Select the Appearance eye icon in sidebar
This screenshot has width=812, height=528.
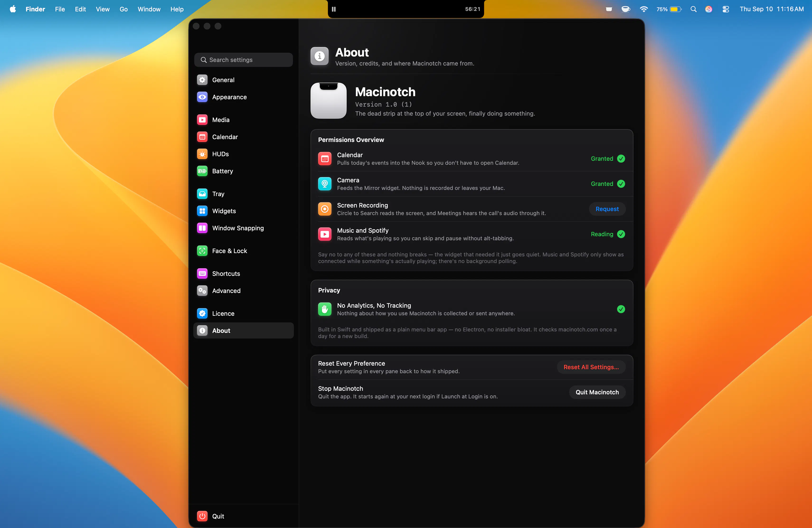point(202,97)
